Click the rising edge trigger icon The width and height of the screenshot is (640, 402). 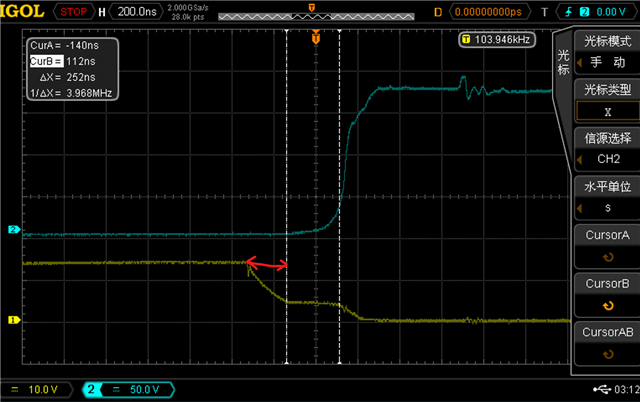pos(569,12)
